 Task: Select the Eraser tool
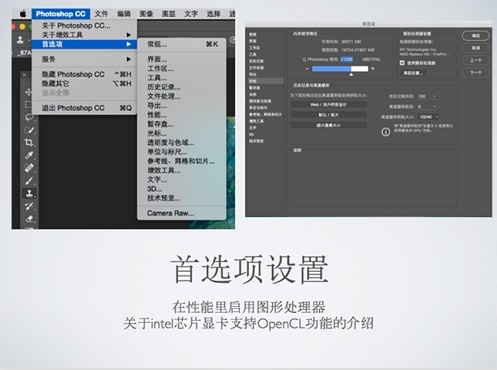coord(29,219)
